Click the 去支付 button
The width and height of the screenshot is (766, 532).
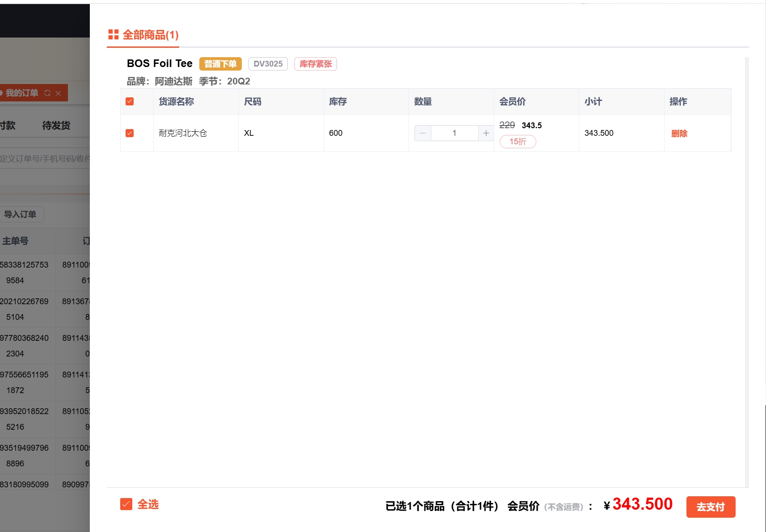tap(710, 507)
